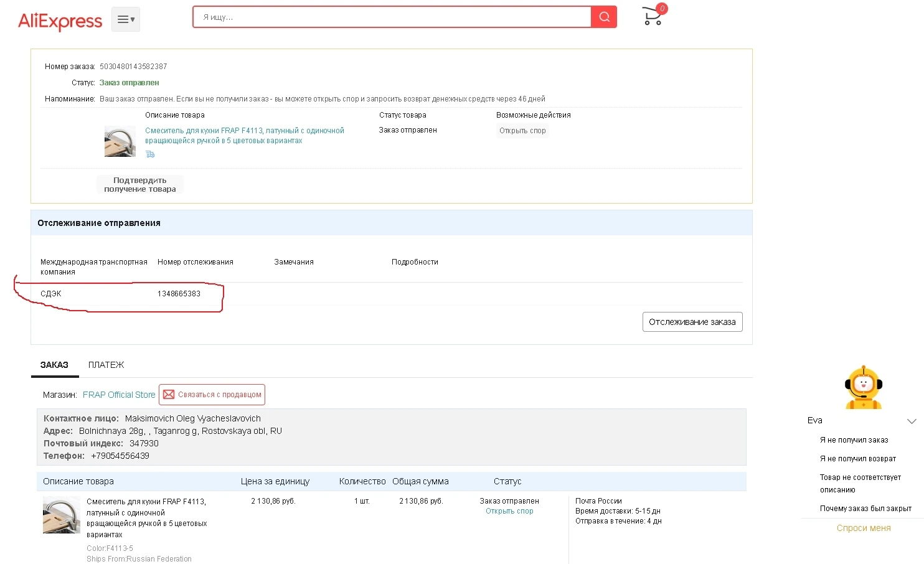Select tracking number 1348665383
This screenshot has height=564, width=924.
[179, 294]
